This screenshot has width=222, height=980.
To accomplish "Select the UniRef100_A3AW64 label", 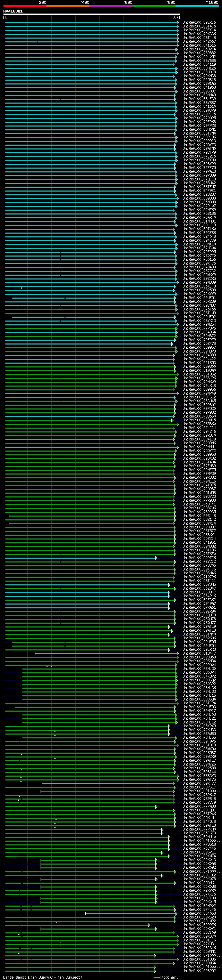I will [x=199, y=963].
